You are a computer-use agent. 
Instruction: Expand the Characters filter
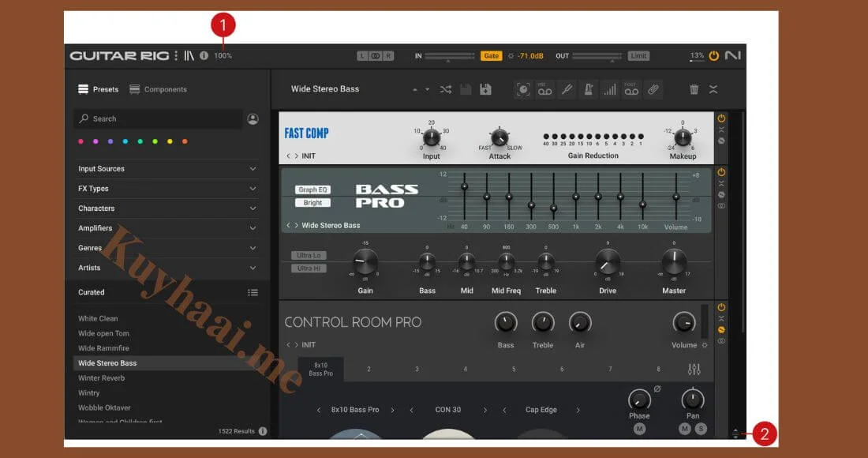click(x=168, y=208)
